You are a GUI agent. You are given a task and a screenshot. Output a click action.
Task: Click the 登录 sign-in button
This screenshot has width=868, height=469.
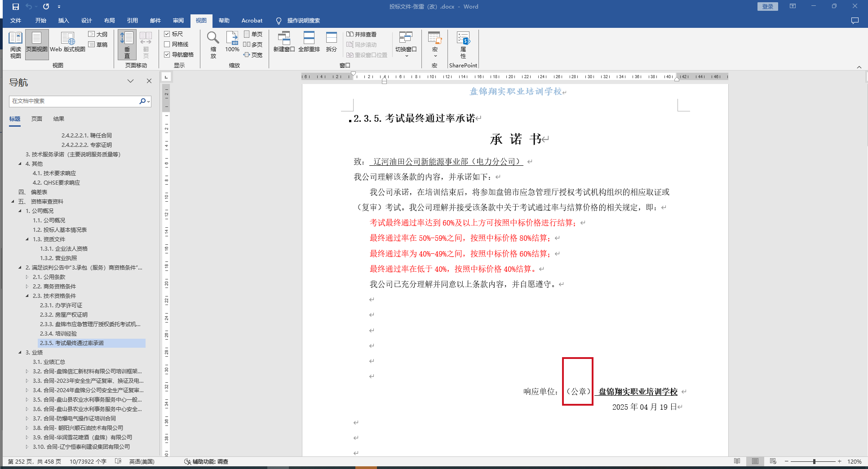click(767, 6)
